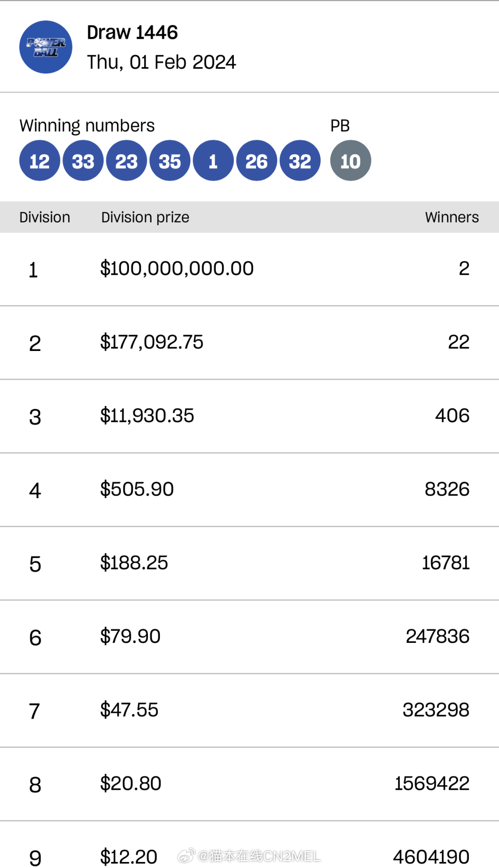Select the $100,000,000.00 division 1 prize
This screenshot has height=868, width=499.
click(x=177, y=268)
